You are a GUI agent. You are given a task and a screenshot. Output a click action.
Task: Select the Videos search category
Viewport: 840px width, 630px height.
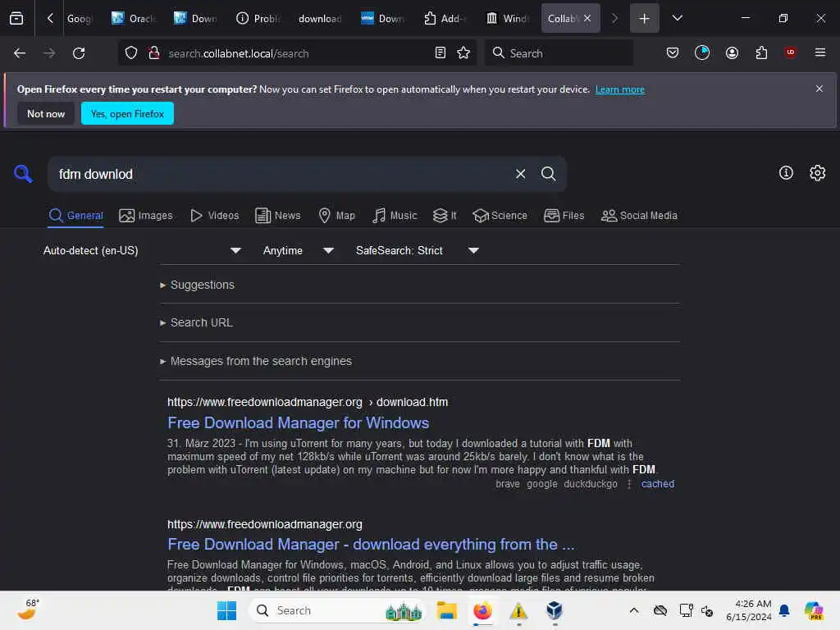(214, 216)
